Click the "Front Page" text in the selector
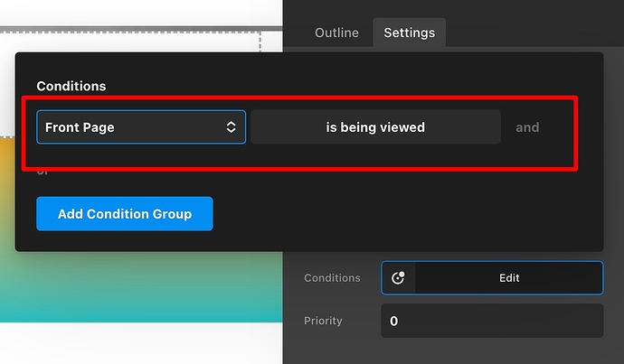624x364 pixels. click(80, 127)
